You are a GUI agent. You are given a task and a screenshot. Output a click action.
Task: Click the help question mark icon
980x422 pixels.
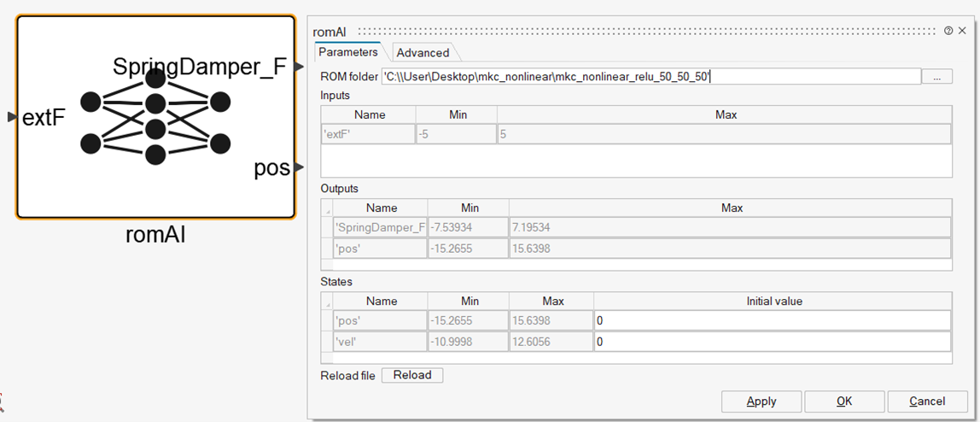tap(948, 31)
